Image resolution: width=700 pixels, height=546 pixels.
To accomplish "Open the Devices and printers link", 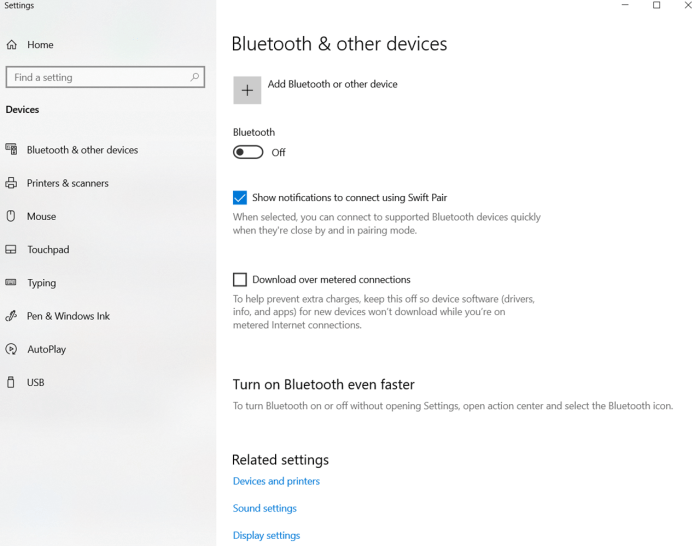I will point(276,481).
